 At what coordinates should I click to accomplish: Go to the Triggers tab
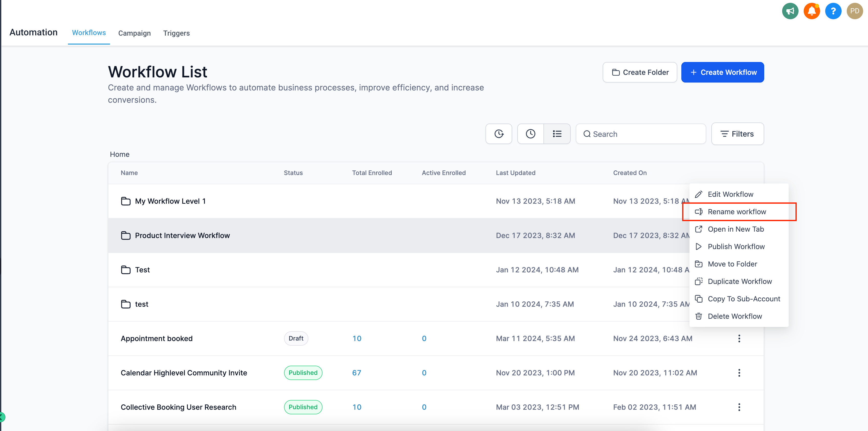176,33
